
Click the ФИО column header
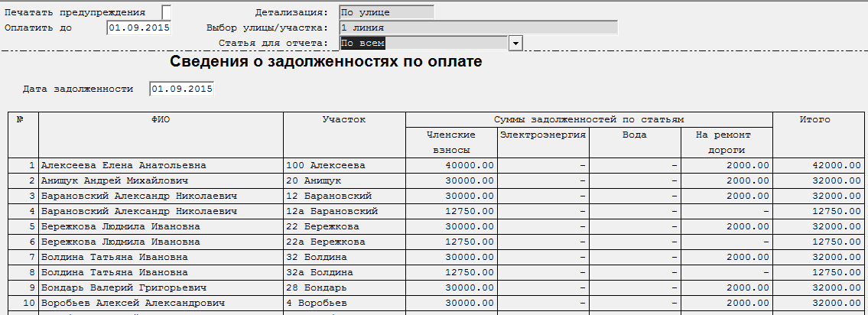[x=161, y=120]
